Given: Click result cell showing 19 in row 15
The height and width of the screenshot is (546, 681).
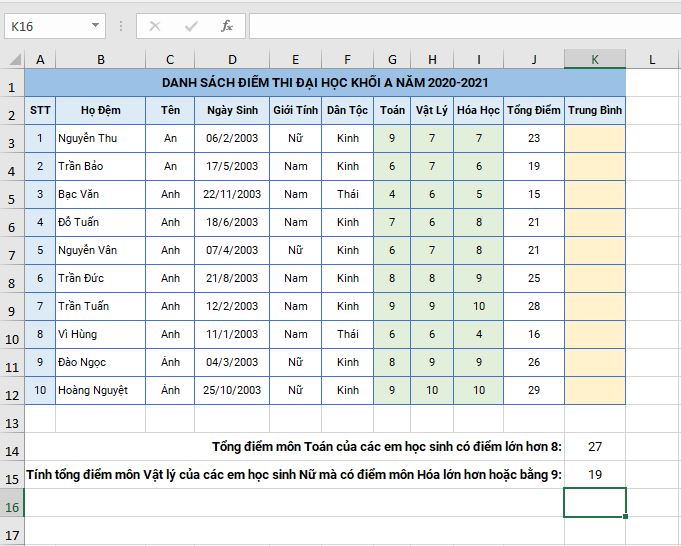Looking at the screenshot, I should [595, 474].
